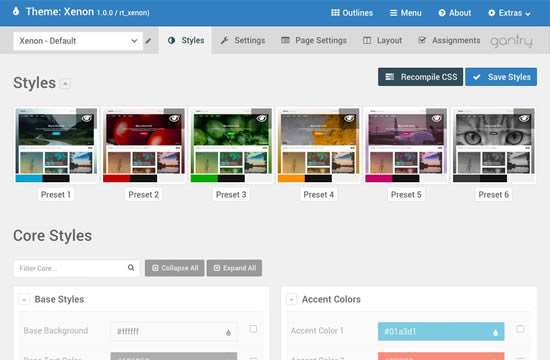Switch to the Layout tab
This screenshot has width=550, height=360.
[x=382, y=41]
